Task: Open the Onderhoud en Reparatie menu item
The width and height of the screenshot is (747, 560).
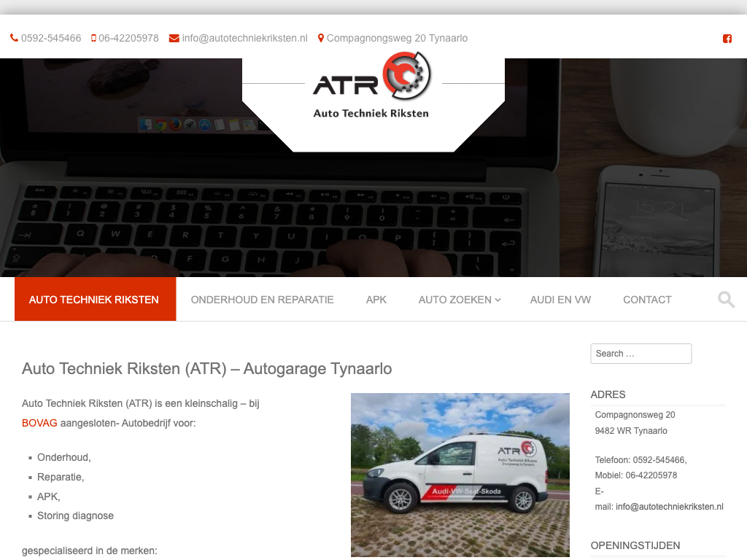Action: [x=262, y=300]
